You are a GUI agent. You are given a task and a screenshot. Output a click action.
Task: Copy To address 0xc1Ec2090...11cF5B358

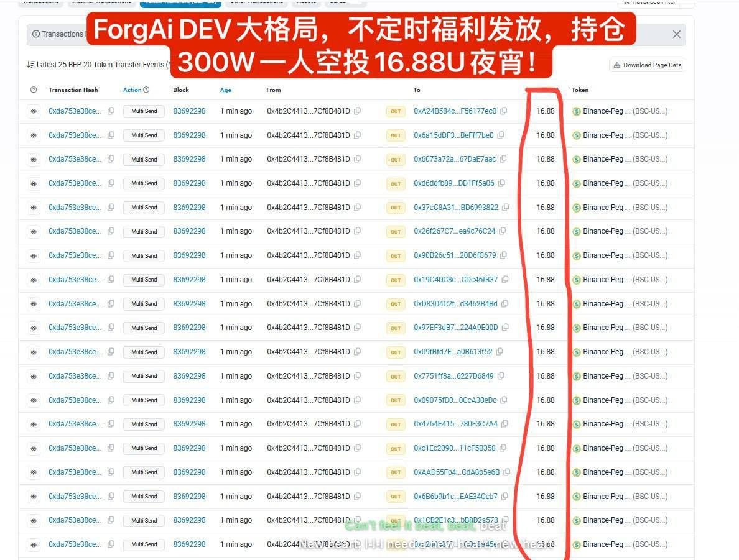[x=503, y=448]
